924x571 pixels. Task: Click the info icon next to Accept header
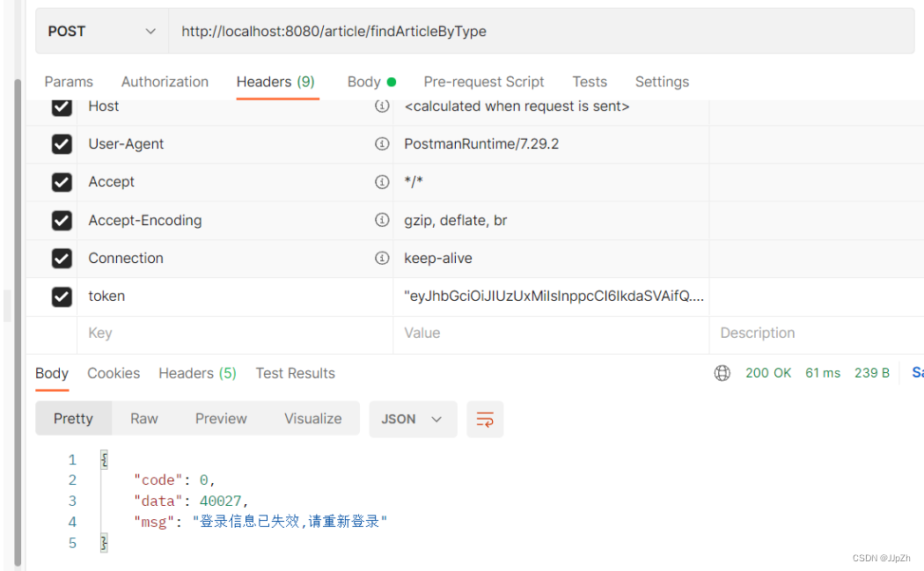pos(382,182)
